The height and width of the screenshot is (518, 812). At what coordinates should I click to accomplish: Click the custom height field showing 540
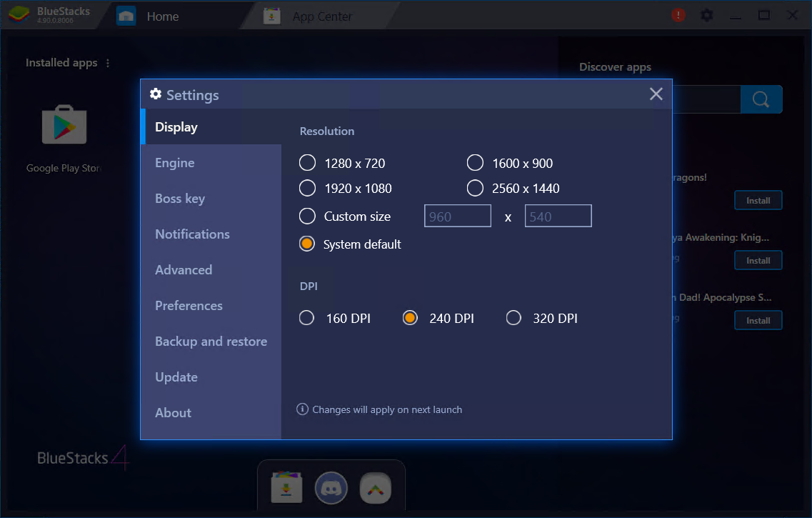coord(558,216)
